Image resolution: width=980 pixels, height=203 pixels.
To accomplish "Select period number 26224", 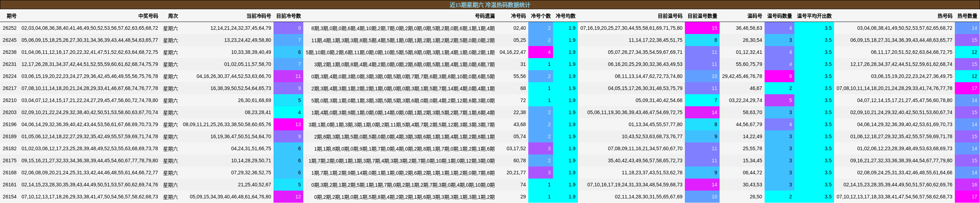I will 10,76.
